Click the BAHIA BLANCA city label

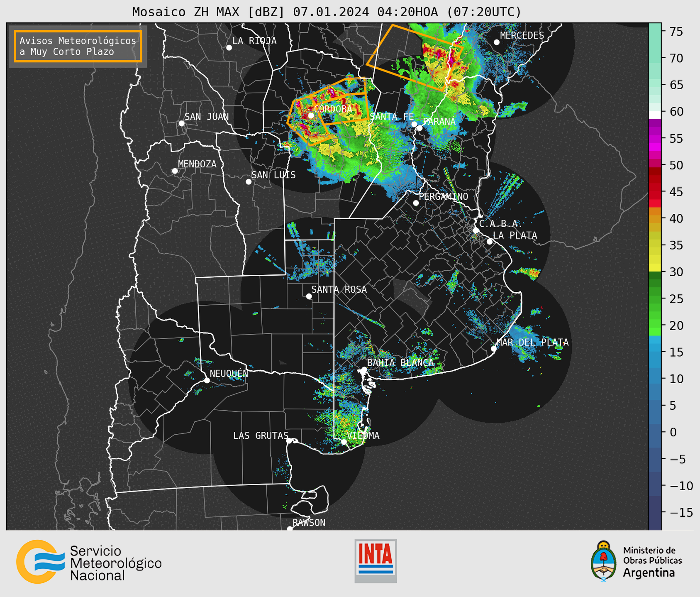coord(400,363)
